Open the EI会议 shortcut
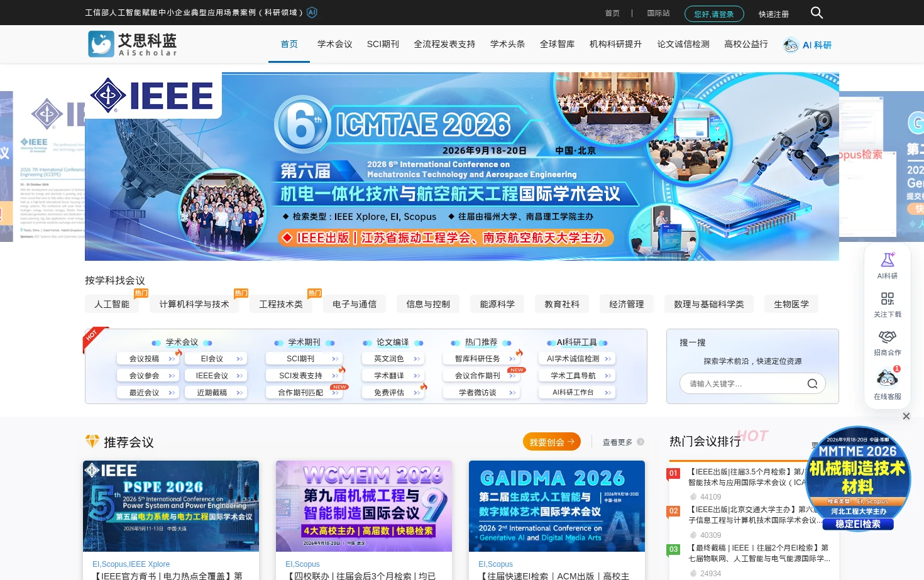924x580 pixels. click(x=216, y=359)
